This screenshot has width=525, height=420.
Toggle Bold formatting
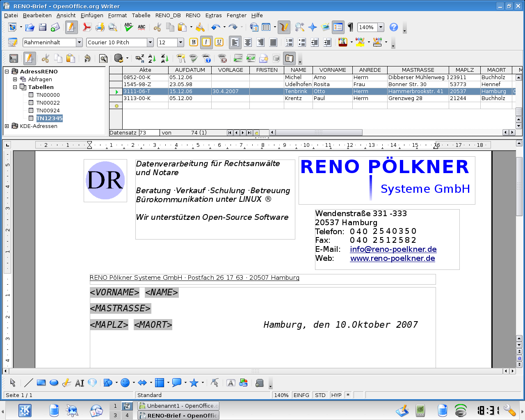pos(194,42)
